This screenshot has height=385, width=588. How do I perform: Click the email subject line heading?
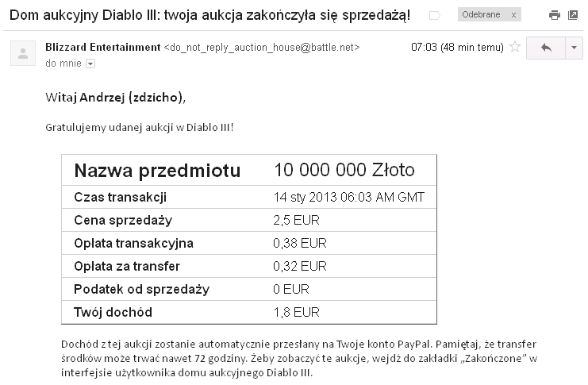210,15
